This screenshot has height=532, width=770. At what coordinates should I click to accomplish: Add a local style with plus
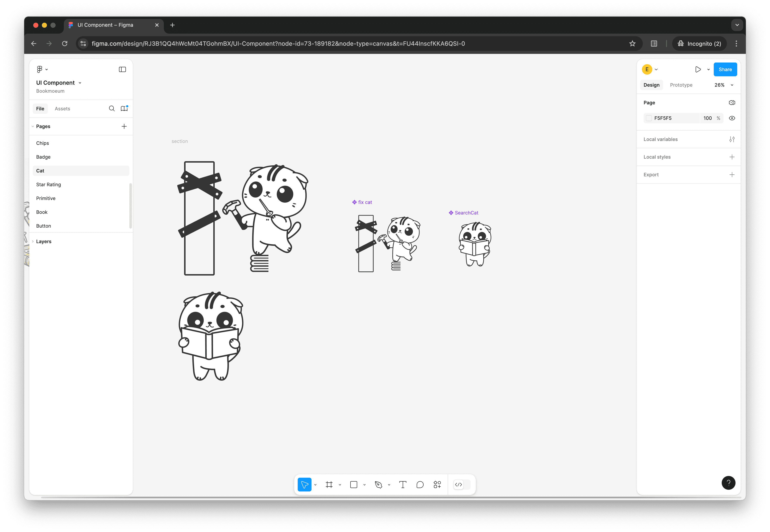[732, 157]
